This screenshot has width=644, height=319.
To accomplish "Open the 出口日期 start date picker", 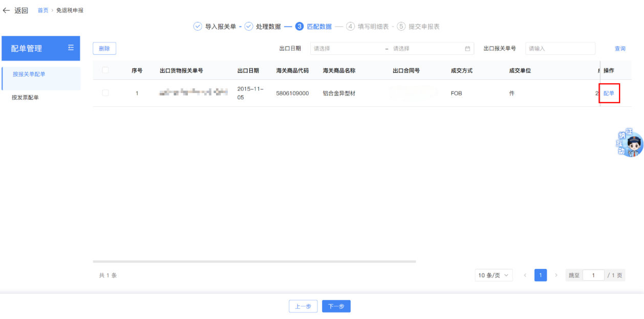I will point(346,49).
